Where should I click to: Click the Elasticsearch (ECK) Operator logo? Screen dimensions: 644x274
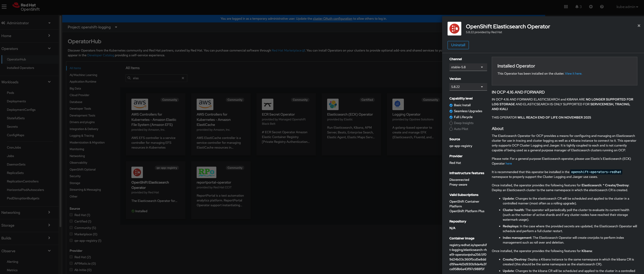pos(332,104)
